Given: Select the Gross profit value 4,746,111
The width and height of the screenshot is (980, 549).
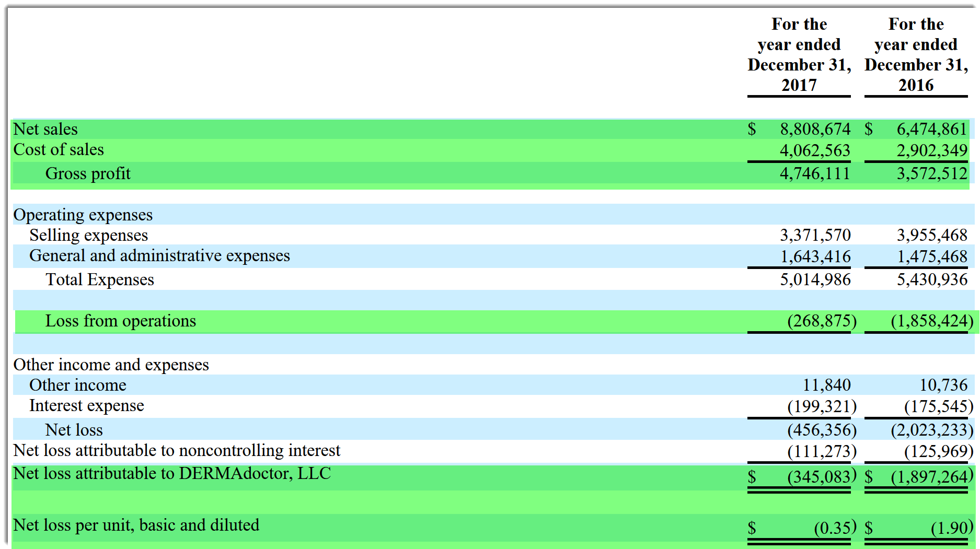Looking at the screenshot, I should 815,173.
